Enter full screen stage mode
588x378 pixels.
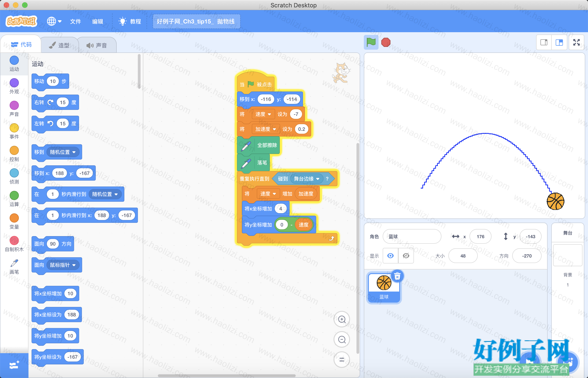point(577,43)
